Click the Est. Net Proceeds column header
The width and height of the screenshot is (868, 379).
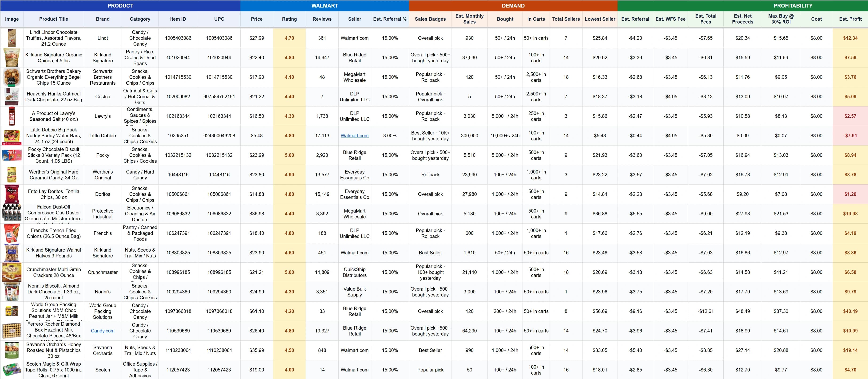743,19
